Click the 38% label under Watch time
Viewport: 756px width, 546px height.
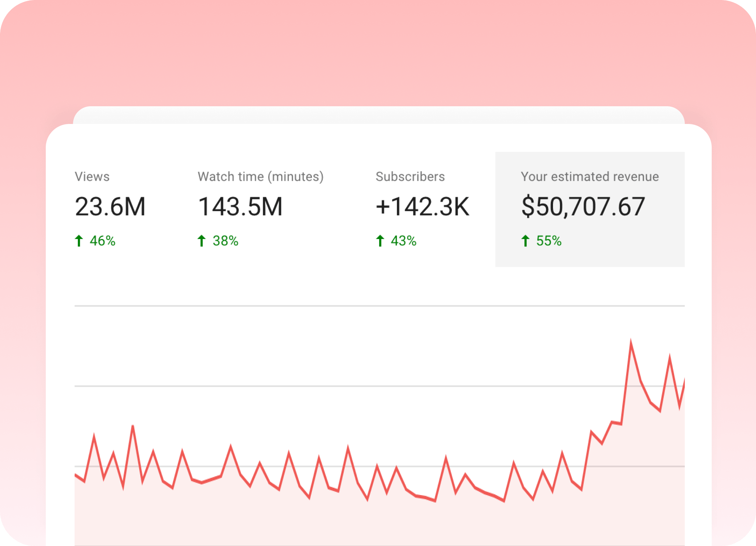click(225, 241)
